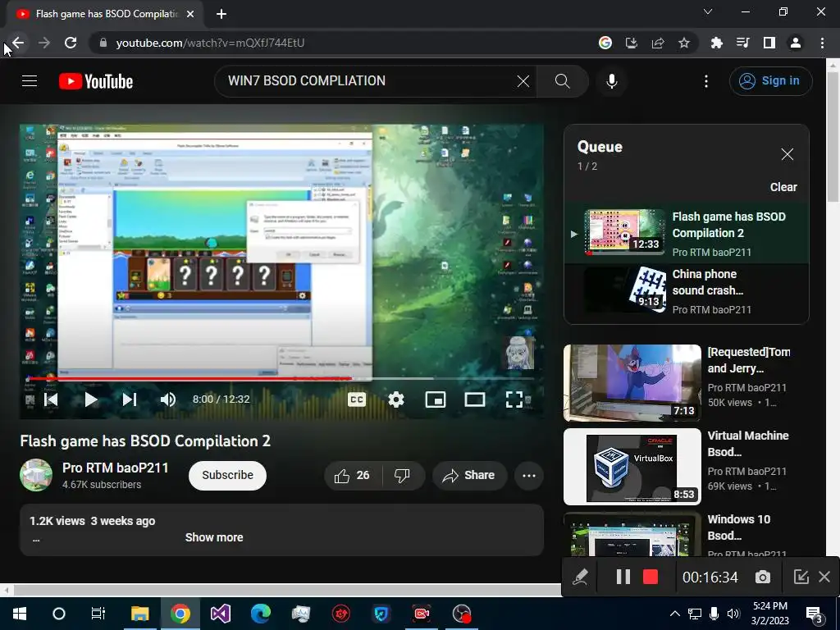Play China phone sound crash queue item
Image resolution: width=840 pixels, height=630 pixels.
point(687,291)
